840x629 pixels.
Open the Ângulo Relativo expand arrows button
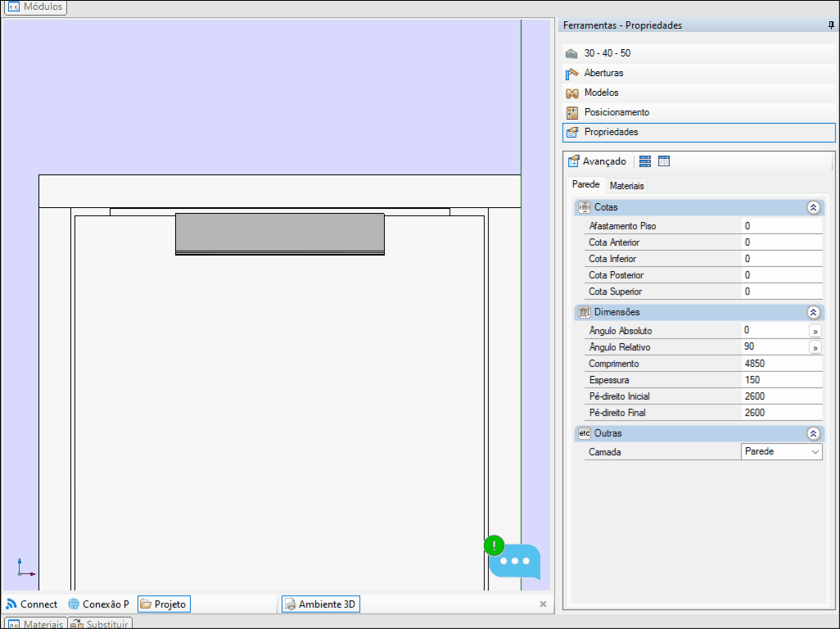click(x=815, y=348)
